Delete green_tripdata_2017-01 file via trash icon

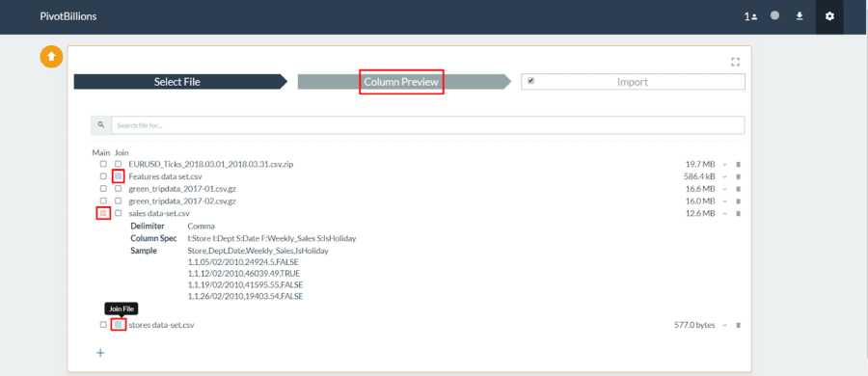(x=738, y=189)
